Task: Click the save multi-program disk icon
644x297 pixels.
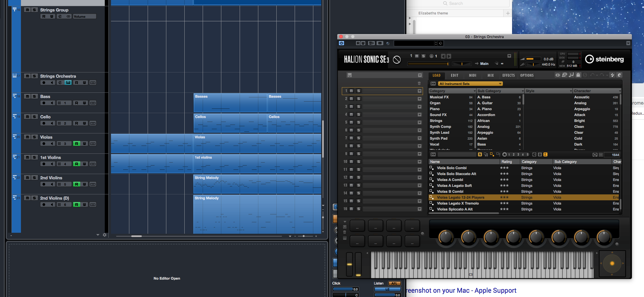Action: coord(350,75)
